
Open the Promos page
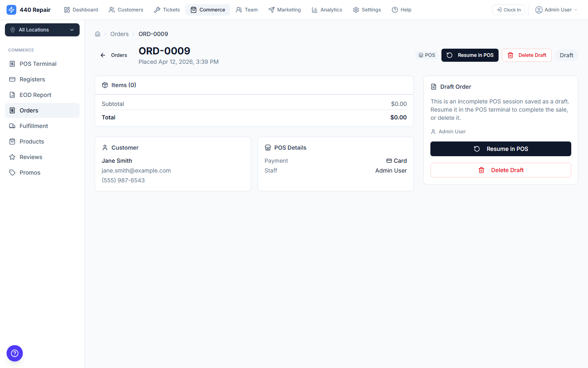pos(30,172)
